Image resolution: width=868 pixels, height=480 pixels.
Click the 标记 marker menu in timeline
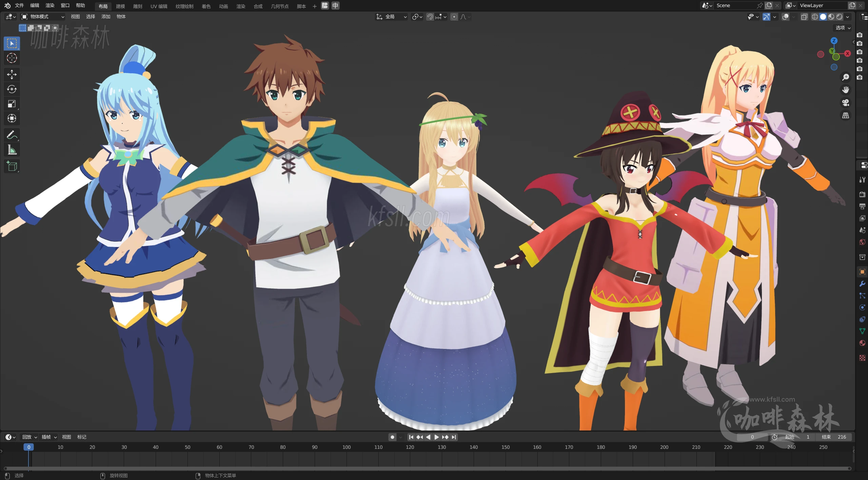point(82,437)
